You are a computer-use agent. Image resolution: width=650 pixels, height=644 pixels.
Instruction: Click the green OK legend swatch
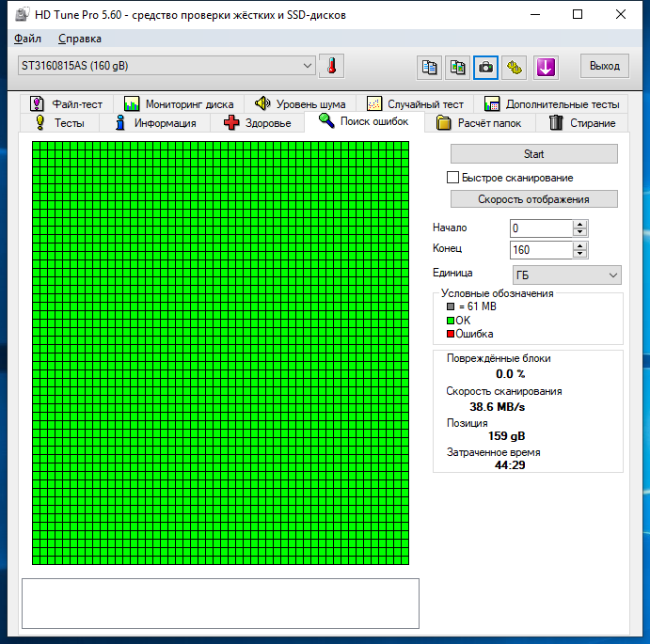[x=451, y=321]
